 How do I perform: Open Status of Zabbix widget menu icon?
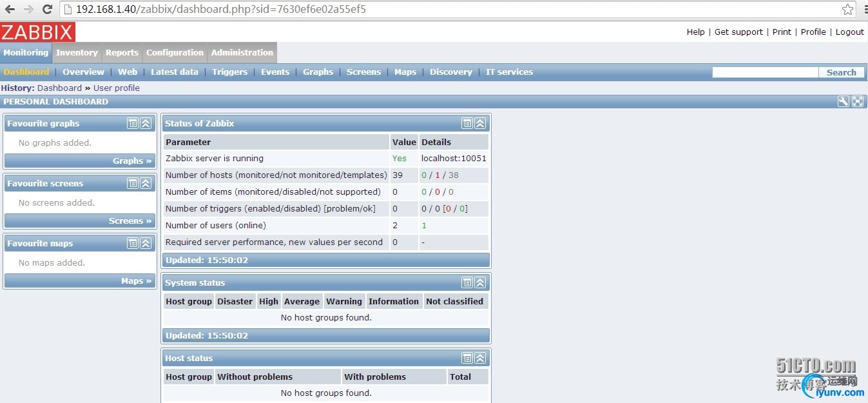467,123
